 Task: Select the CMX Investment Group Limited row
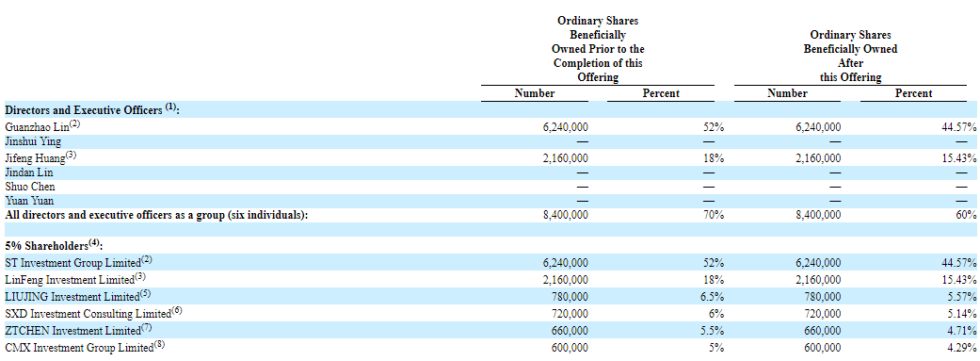pyautogui.click(x=490, y=347)
